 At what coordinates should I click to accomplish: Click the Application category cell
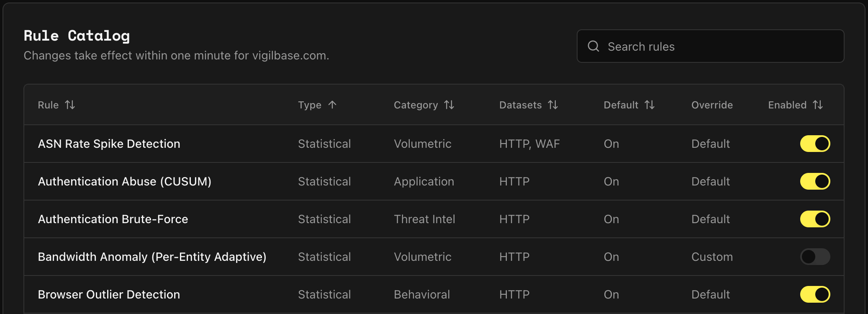tap(424, 181)
